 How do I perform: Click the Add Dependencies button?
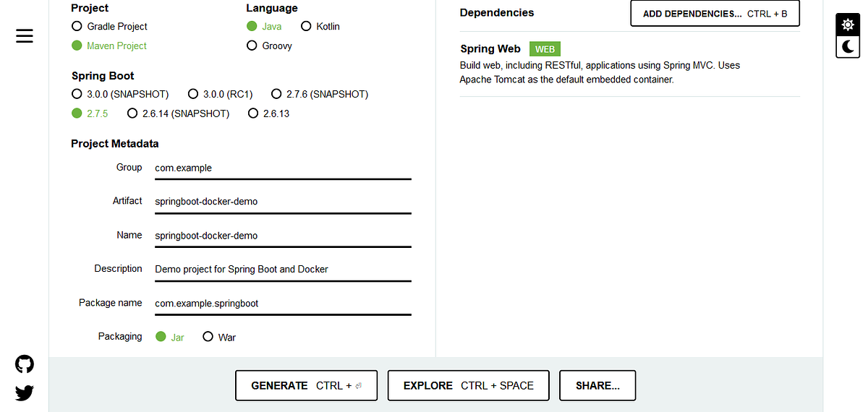coord(715,14)
